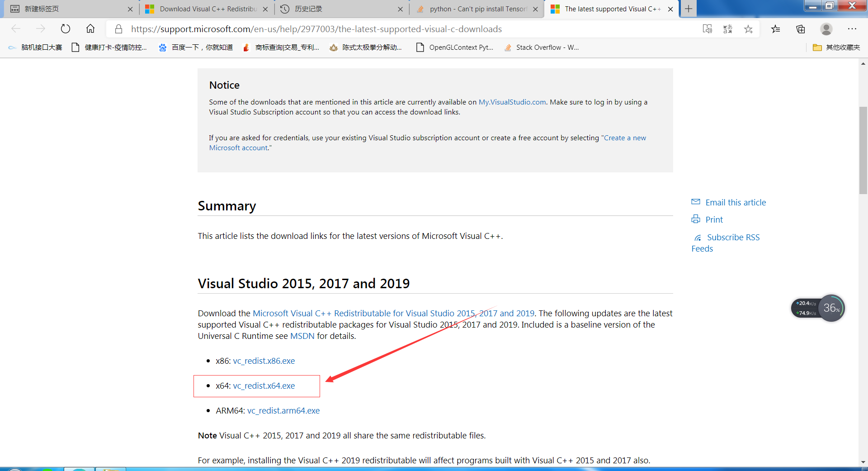Click Visual Studio 2015, 2017 and 2019 heading

coord(304,284)
